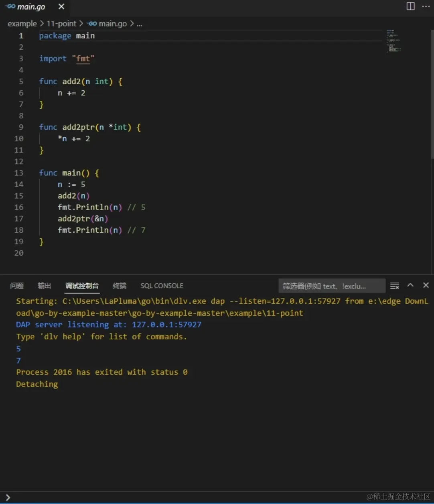
Task: Click the 11-point breadcrumb folder
Action: click(61, 24)
